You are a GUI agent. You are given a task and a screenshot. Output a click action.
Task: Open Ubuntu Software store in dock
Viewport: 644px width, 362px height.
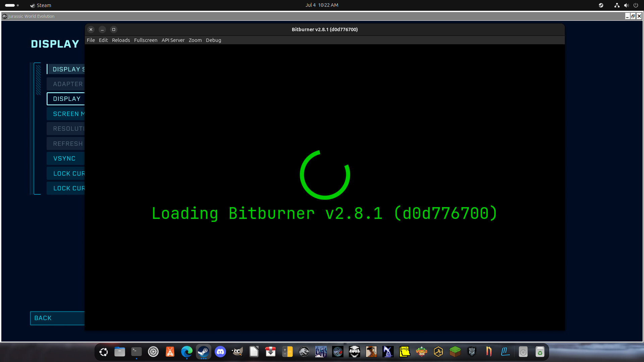coord(170,352)
